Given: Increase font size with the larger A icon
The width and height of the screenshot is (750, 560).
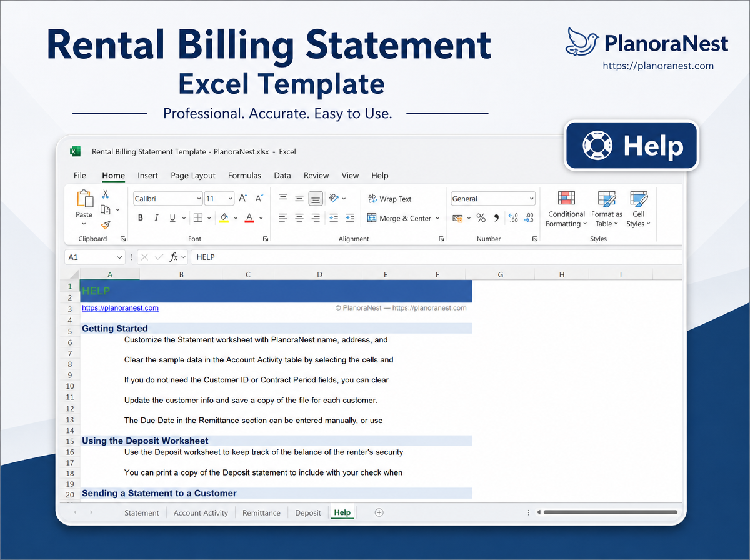Looking at the screenshot, I should pyautogui.click(x=244, y=199).
